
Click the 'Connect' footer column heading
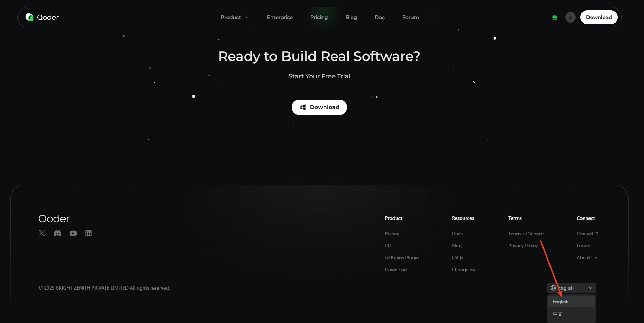pyautogui.click(x=586, y=218)
